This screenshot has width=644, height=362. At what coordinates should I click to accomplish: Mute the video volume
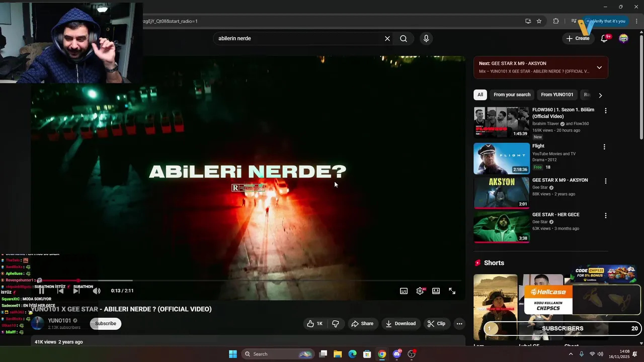(97, 291)
